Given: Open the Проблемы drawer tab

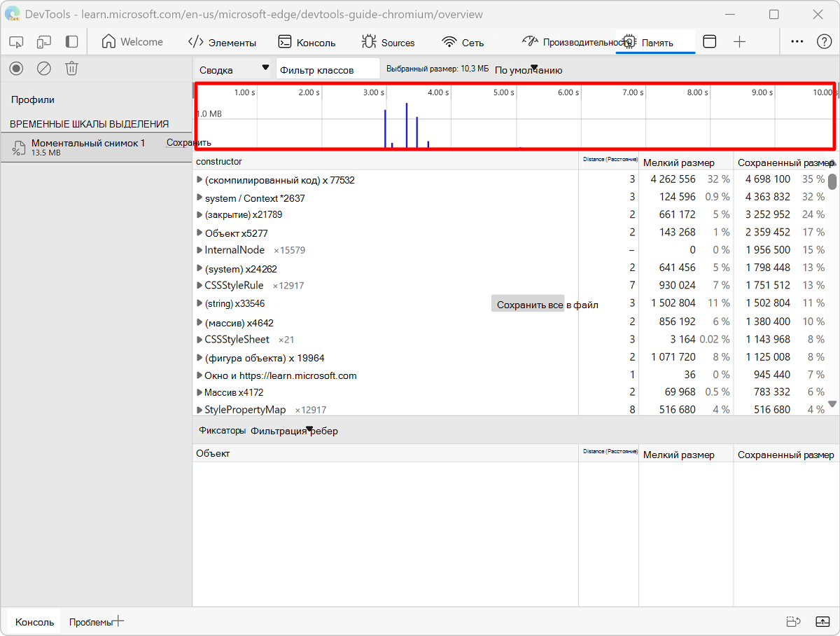Looking at the screenshot, I should point(90,622).
